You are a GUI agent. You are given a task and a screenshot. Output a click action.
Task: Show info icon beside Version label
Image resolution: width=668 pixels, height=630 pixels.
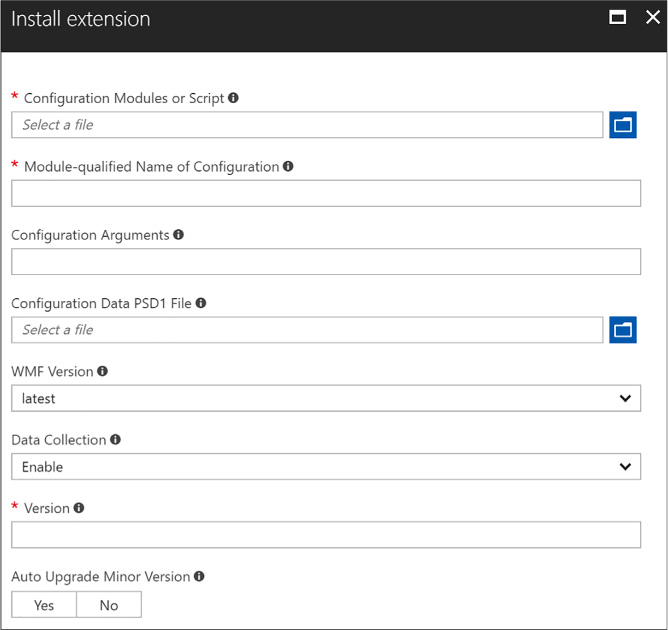(79, 508)
